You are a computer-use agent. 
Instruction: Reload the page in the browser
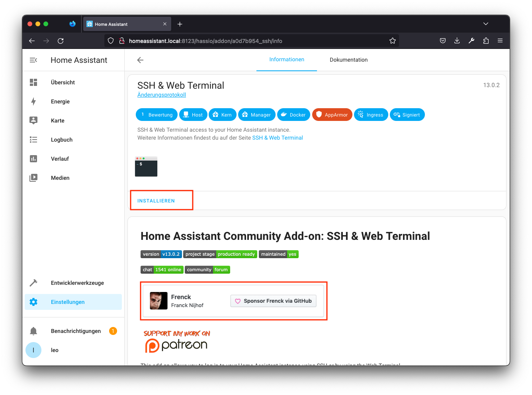click(61, 41)
